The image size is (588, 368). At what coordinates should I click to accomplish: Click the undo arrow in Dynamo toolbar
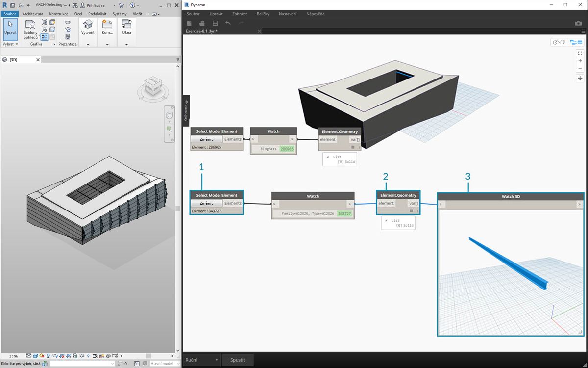(x=228, y=23)
